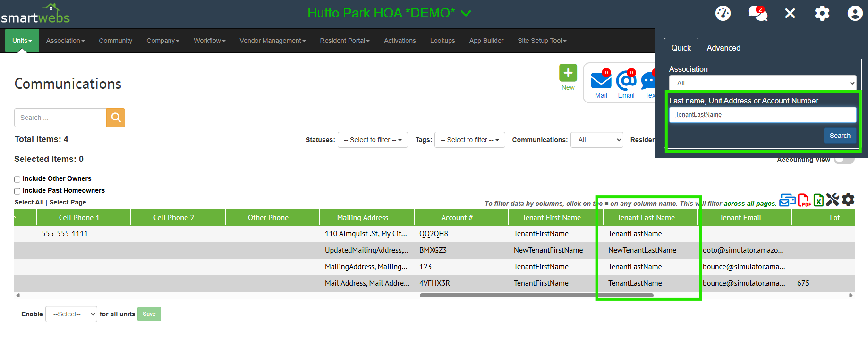Screen dimensions: 868x340
Task: Open chat messages with 2 notifications
Action: coord(757,13)
